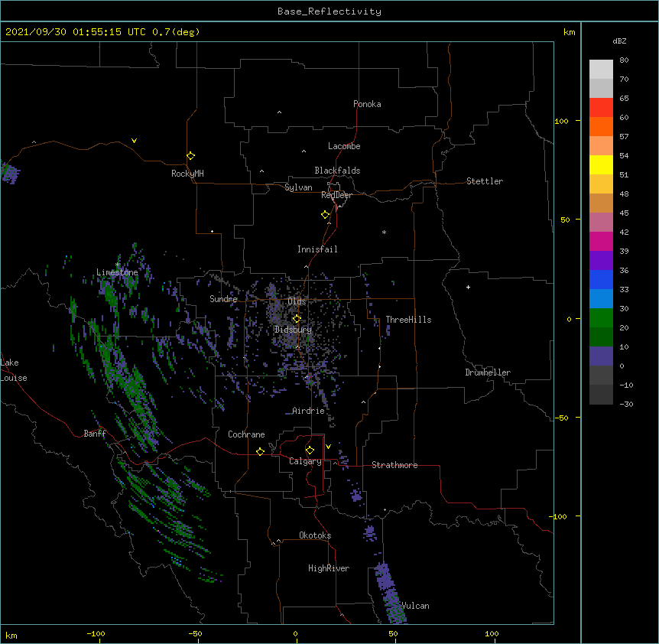Viewport: 659px width, 644px height.
Task: Click the Drumheller label
Action: [488, 372]
